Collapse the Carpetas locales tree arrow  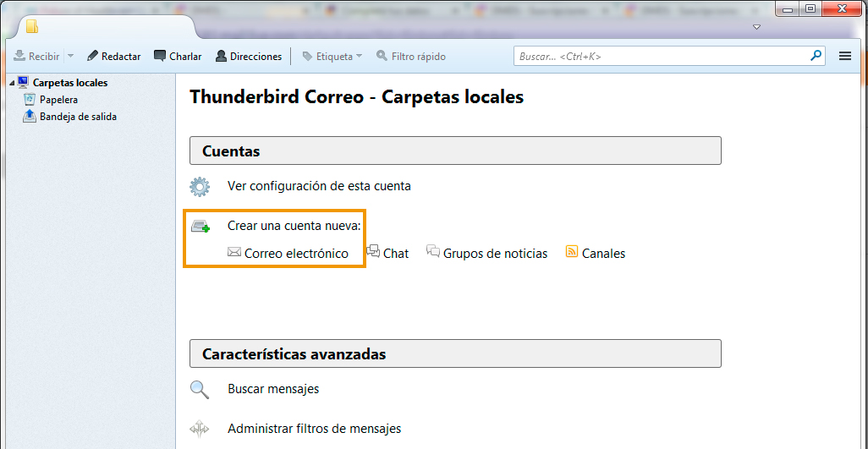pyautogui.click(x=12, y=83)
